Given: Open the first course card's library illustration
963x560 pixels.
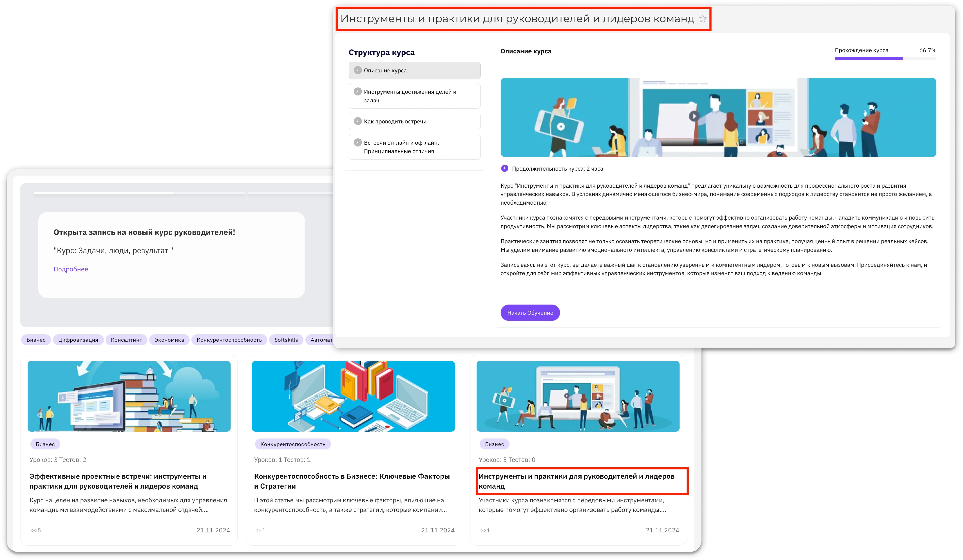Looking at the screenshot, I should tap(129, 396).
